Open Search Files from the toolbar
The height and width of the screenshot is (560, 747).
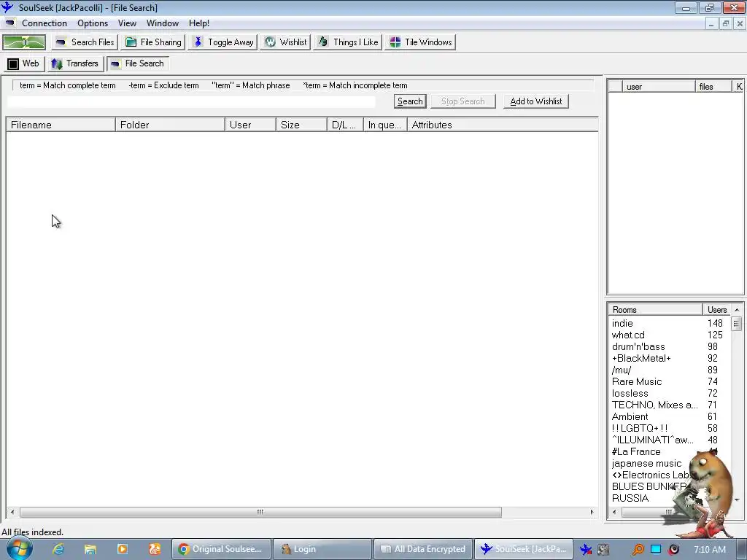pos(85,42)
